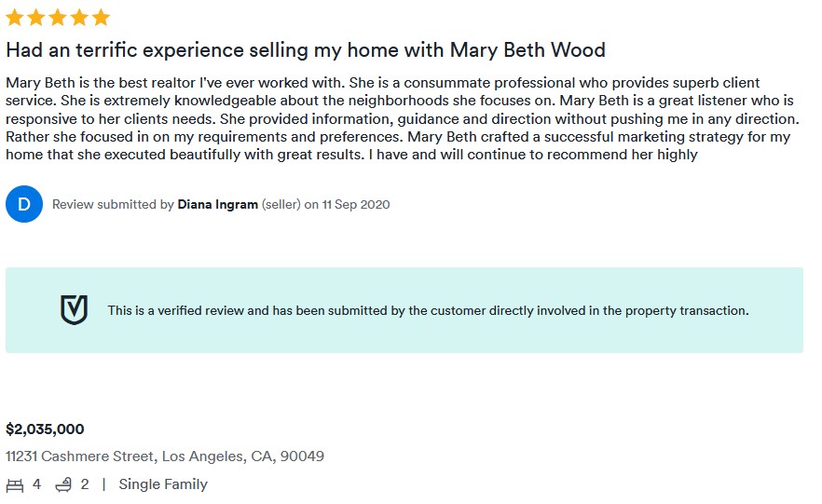Click the 11231 Cashmere Street address

coord(165,456)
